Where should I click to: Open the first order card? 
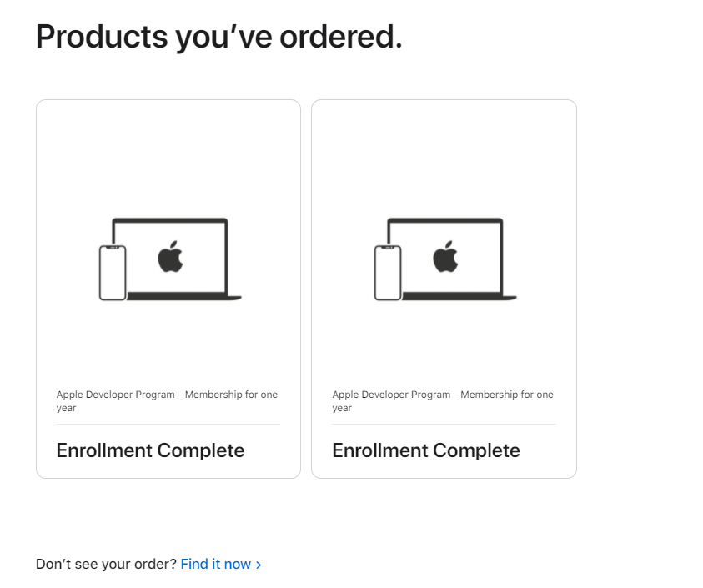pyautogui.click(x=168, y=288)
